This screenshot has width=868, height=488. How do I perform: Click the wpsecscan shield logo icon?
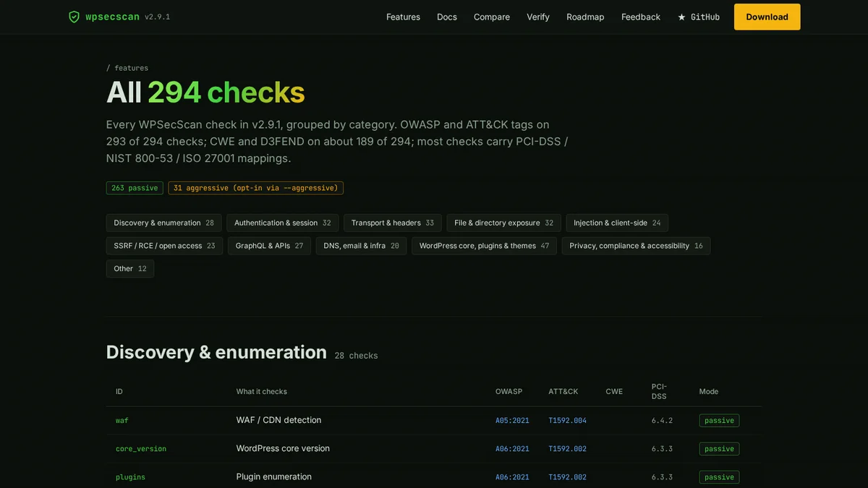pos(75,17)
